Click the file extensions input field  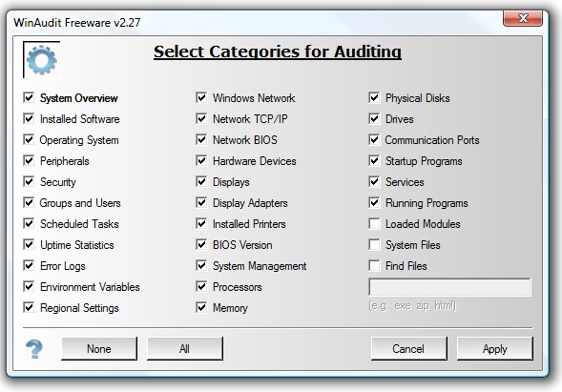tap(449, 287)
